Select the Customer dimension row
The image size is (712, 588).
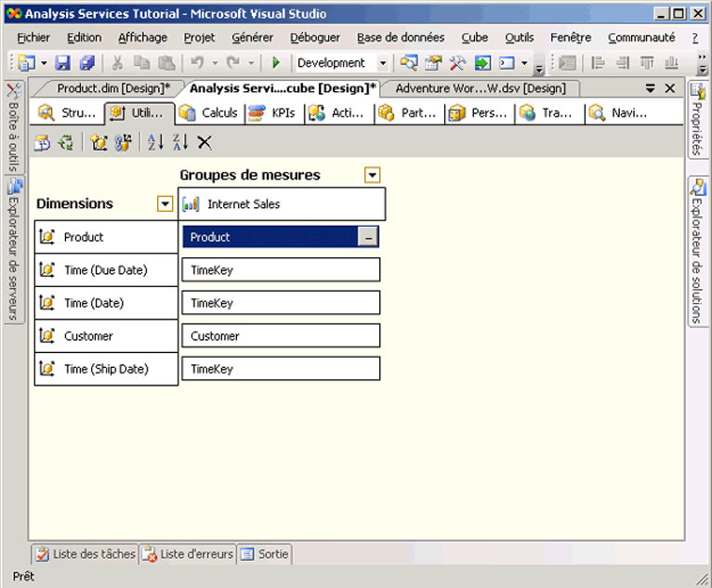[106, 336]
